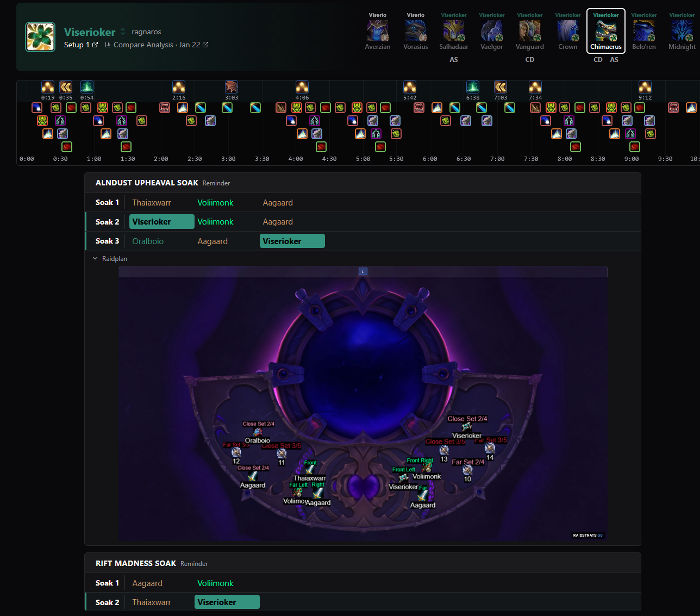The image size is (700, 616).
Task: Click highlighted Viserioker in Alndust Soak 2
Action: [161, 222]
